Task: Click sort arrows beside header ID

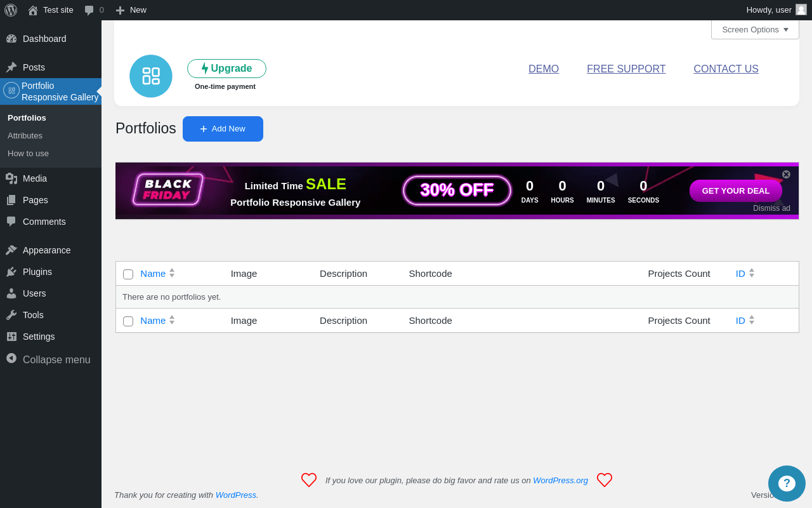Action: 752,273
